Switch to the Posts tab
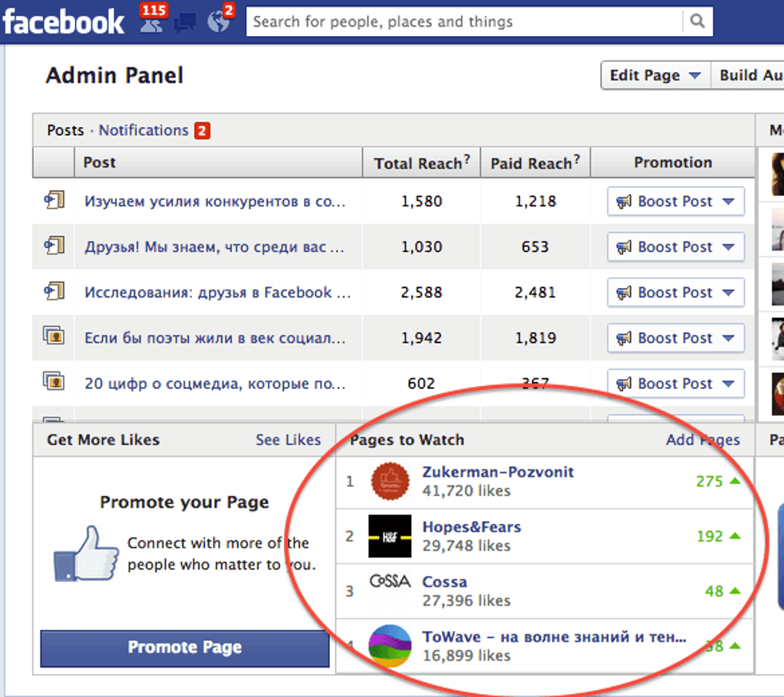 pos(66,130)
